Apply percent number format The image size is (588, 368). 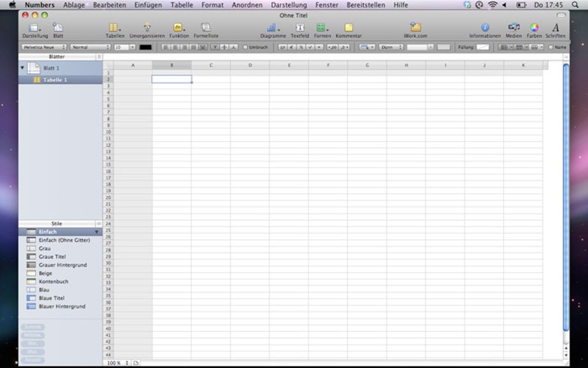point(301,47)
